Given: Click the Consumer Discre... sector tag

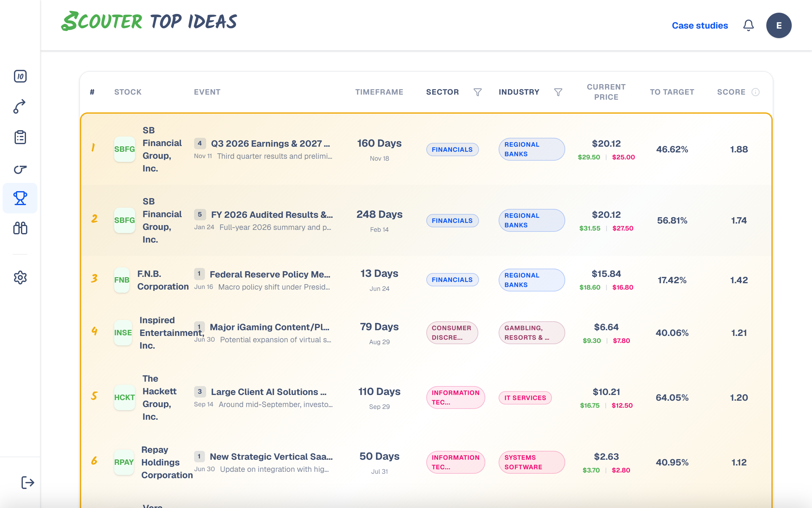Looking at the screenshot, I should 452,333.
